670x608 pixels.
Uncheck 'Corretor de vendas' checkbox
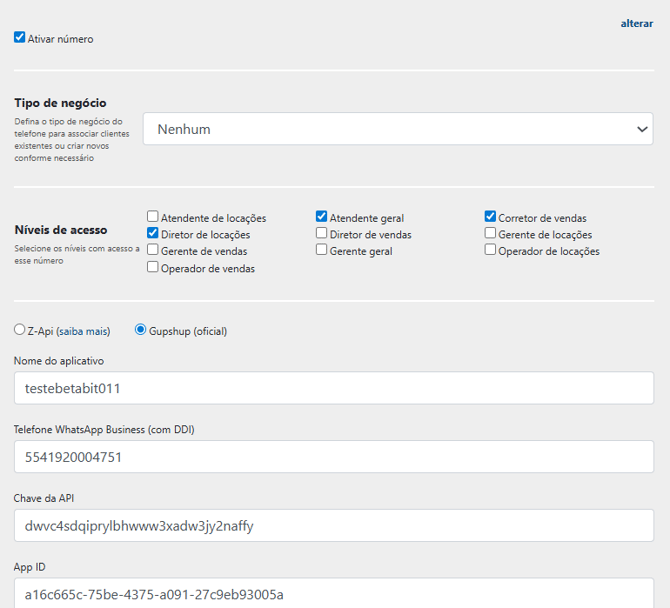[491, 217]
